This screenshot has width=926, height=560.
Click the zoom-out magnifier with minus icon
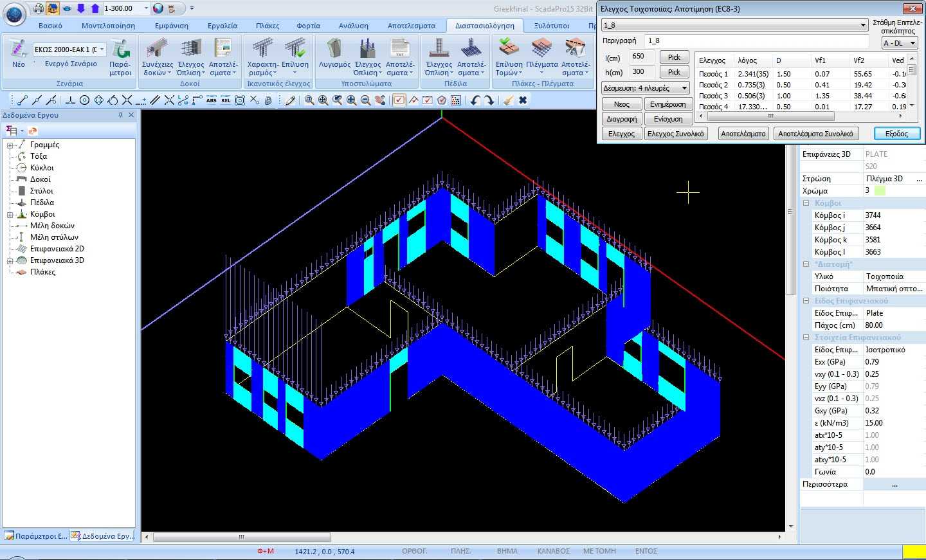(365, 100)
